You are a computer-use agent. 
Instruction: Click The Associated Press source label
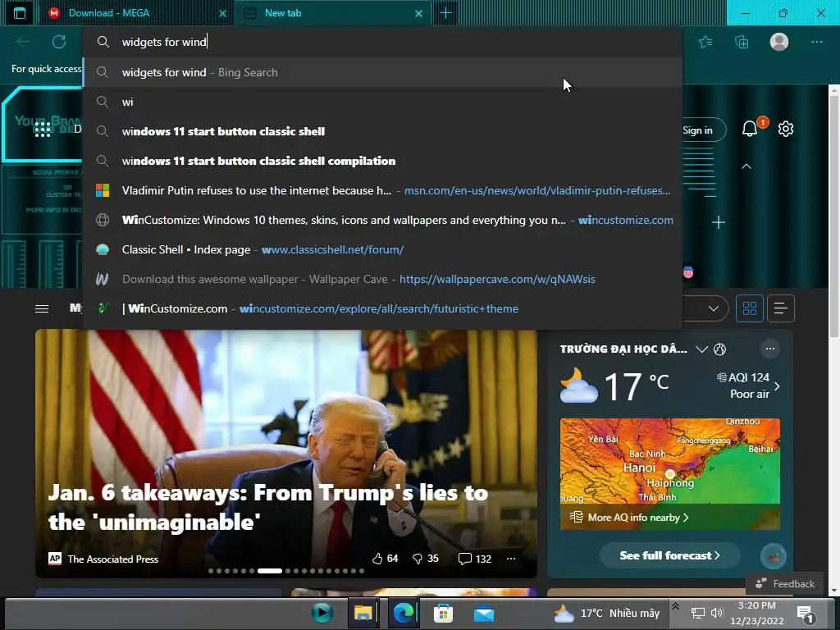pos(113,559)
